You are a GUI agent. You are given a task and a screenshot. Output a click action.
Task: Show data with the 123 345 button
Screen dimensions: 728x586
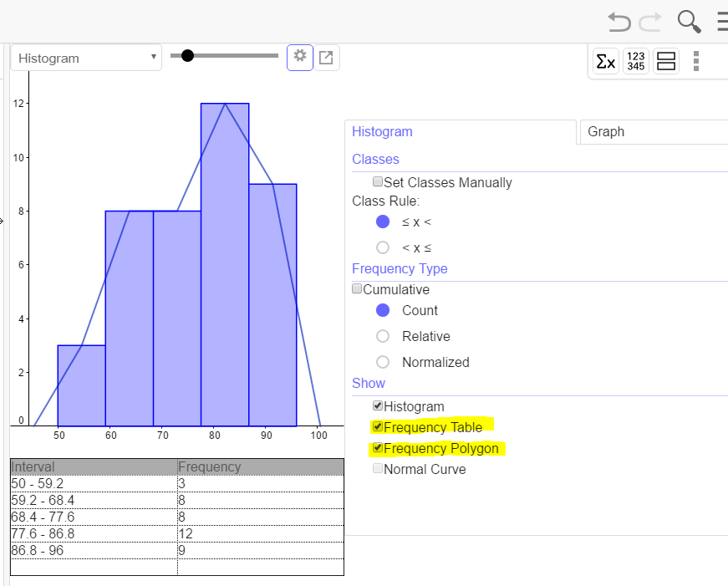tap(635, 61)
